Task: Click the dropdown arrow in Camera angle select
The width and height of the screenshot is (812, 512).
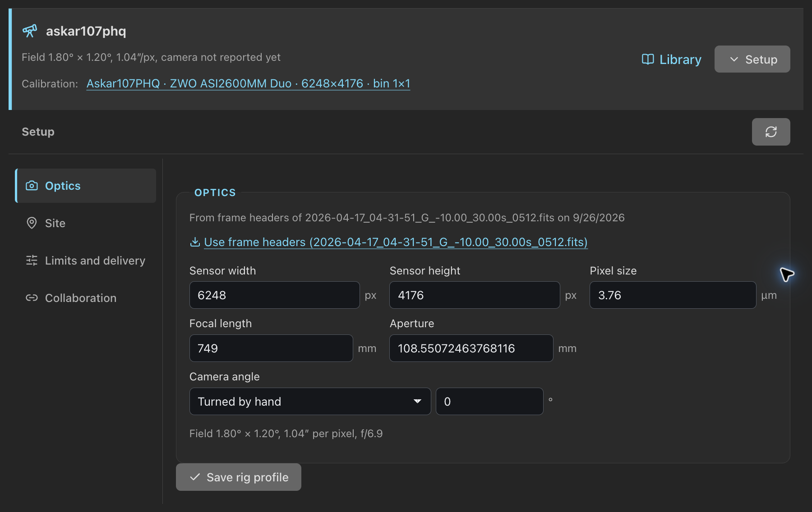Action: tap(417, 401)
